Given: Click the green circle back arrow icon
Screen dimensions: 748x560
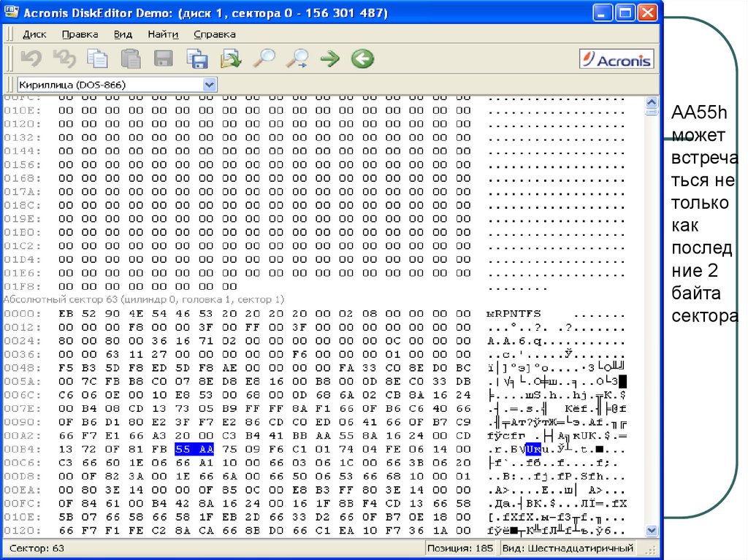Looking at the screenshot, I should pyautogui.click(x=362, y=59).
